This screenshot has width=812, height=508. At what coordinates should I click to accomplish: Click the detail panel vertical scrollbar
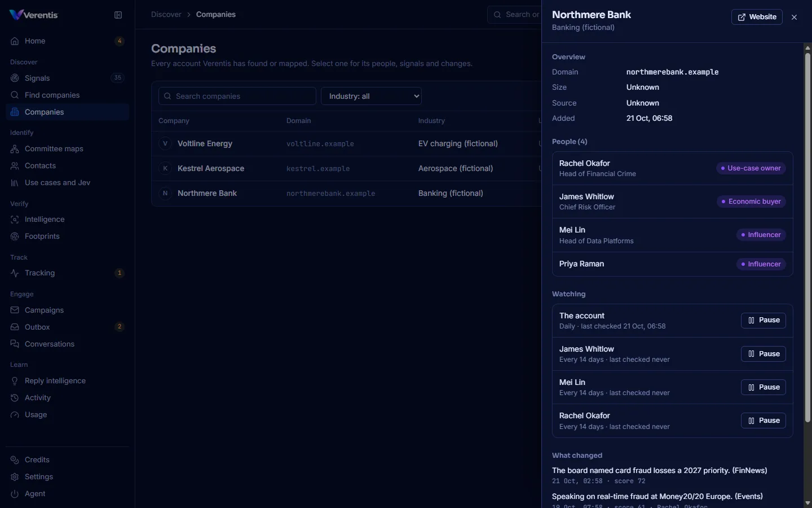(x=807, y=237)
